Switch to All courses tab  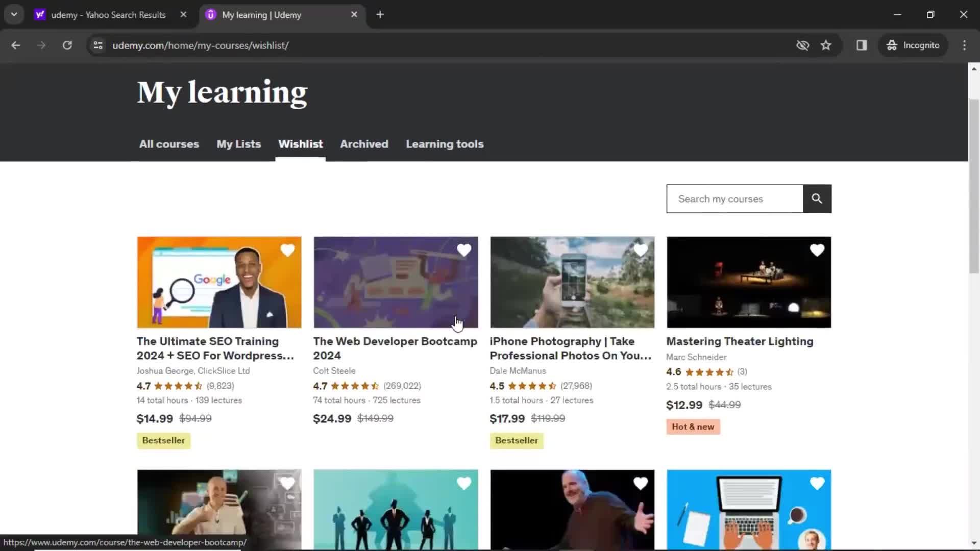click(169, 144)
